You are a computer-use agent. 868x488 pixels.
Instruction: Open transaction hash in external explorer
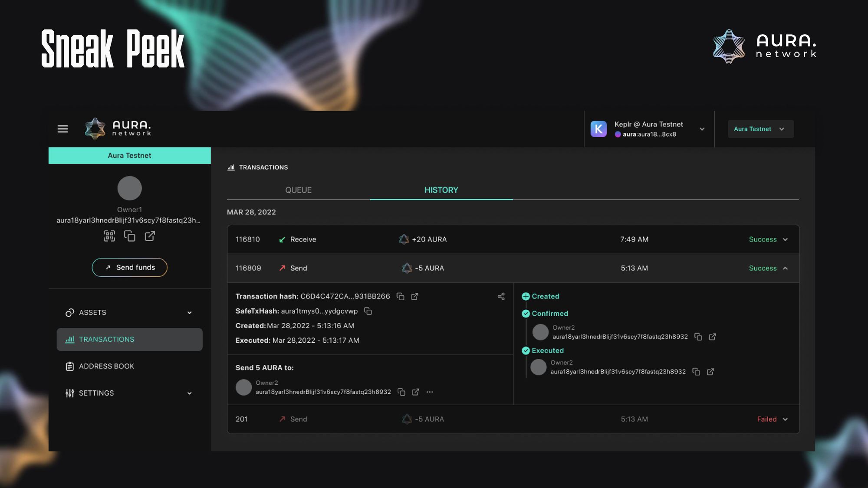[x=414, y=296]
